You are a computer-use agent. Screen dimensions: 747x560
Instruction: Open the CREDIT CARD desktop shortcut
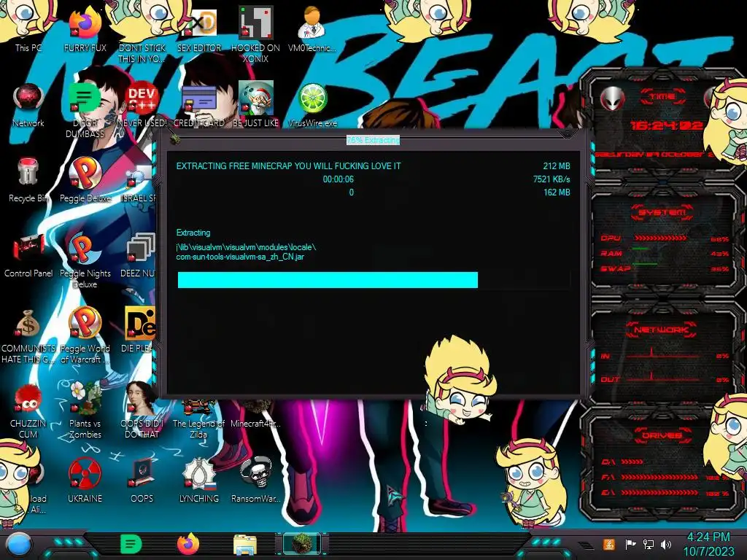[199, 105]
